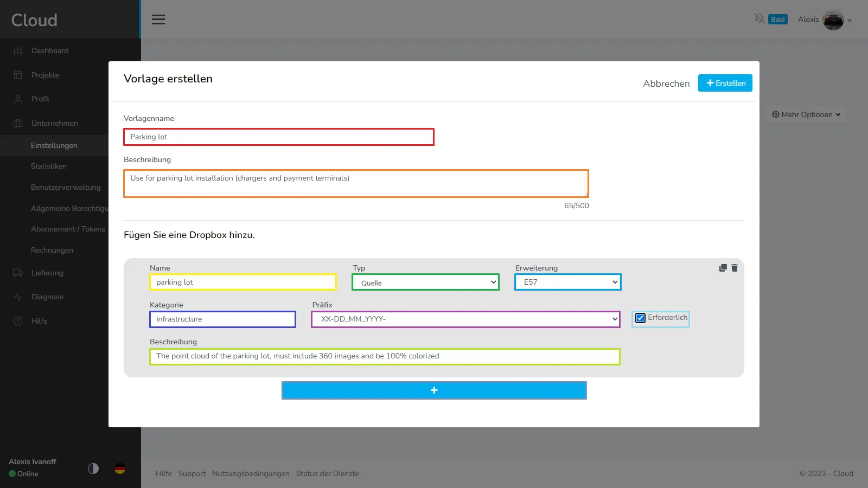
Task: Click the Dashboard sidebar icon
Action: (x=18, y=50)
